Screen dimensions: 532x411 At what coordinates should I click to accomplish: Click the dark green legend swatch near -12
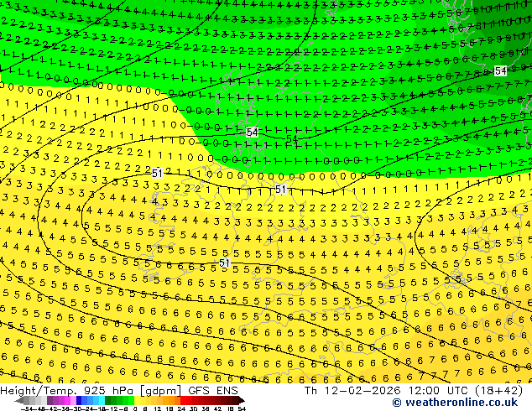click(108, 400)
